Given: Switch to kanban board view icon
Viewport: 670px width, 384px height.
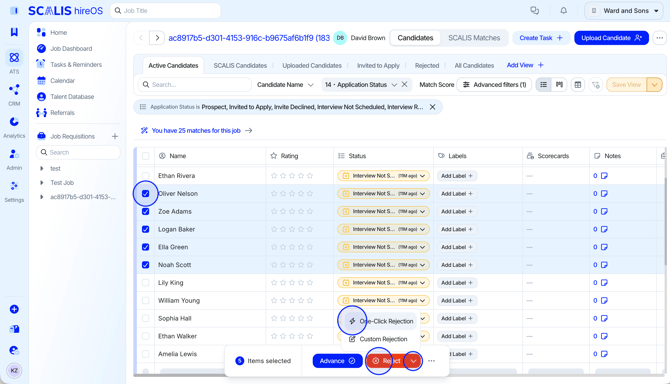Looking at the screenshot, I should [x=559, y=85].
